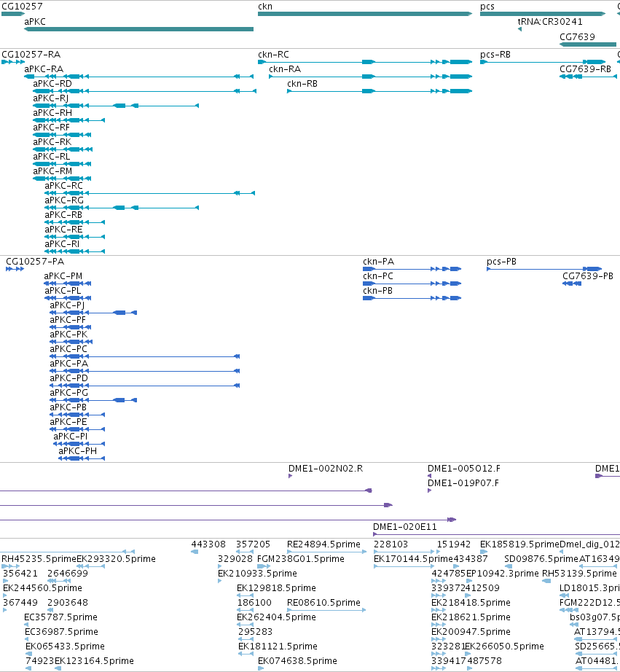Click the aPKC-RI transcript label
This screenshot has width=620, height=672.
[62, 244]
